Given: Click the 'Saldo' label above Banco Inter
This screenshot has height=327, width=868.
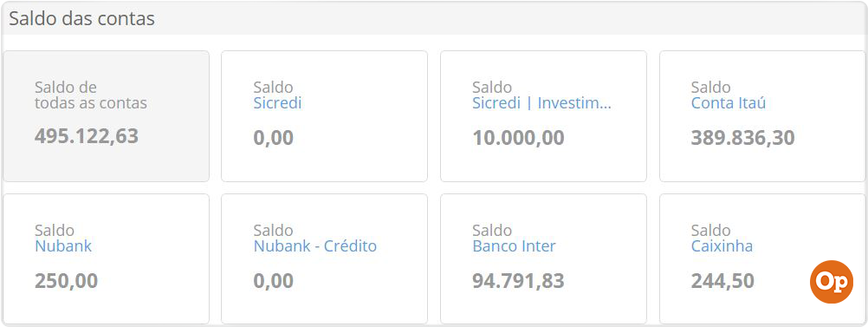Looking at the screenshot, I should pos(492,231).
